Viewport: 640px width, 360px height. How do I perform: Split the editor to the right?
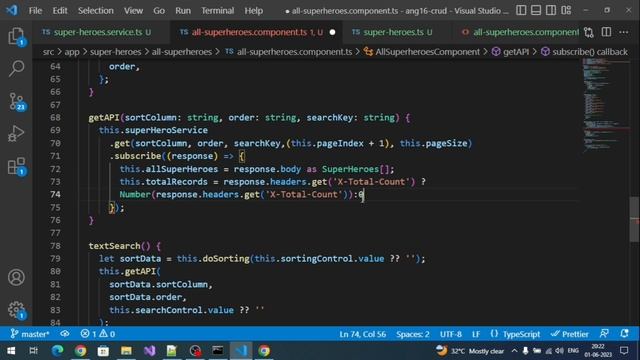point(606,32)
